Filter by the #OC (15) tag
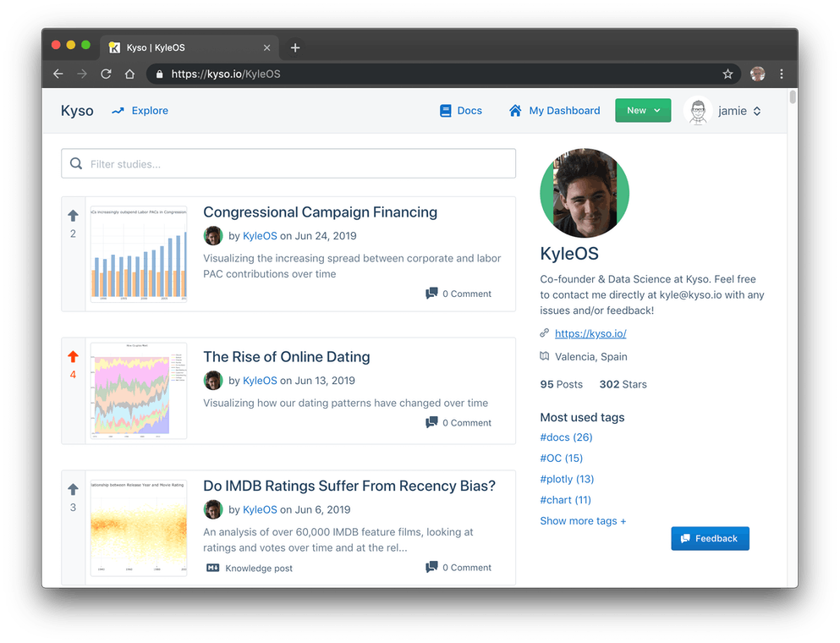The width and height of the screenshot is (840, 643). coord(562,459)
